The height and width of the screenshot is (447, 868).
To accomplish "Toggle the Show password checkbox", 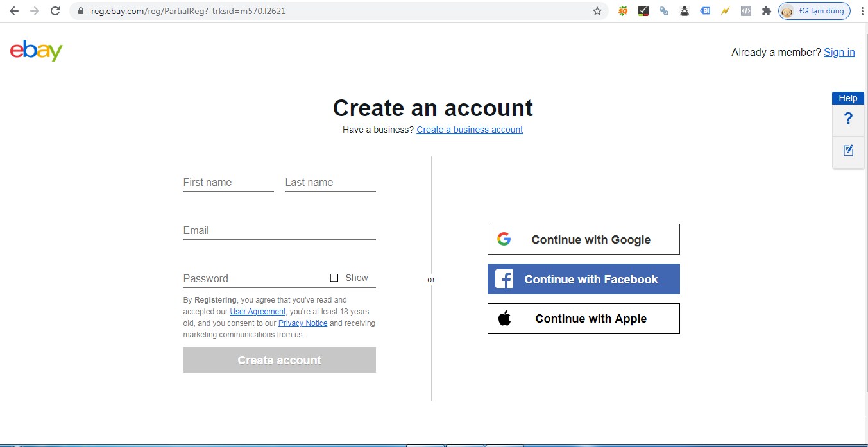I will (x=334, y=278).
